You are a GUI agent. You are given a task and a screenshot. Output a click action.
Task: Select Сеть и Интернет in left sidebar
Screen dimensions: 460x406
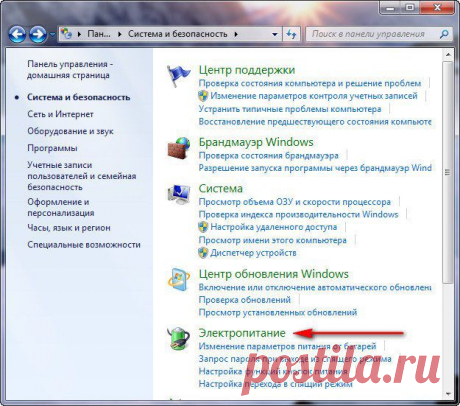tap(60, 114)
